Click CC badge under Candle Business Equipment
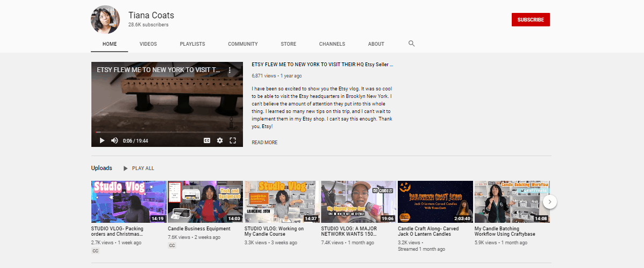Screen dimensions: 644x268 [x=172, y=245]
